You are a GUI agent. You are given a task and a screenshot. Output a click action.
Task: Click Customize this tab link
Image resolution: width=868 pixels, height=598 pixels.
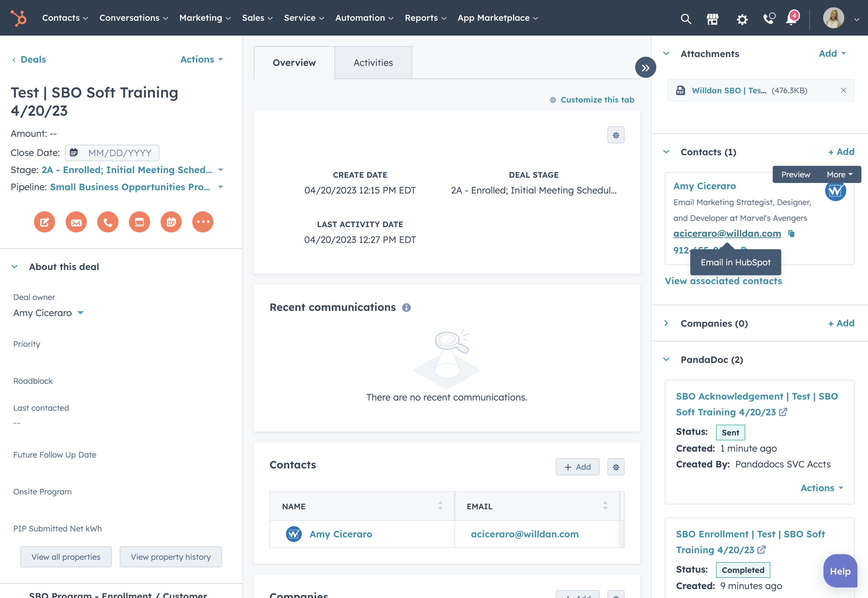coord(592,100)
